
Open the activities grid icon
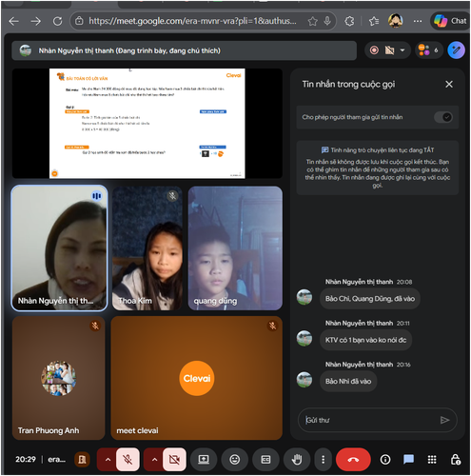pos(432,459)
